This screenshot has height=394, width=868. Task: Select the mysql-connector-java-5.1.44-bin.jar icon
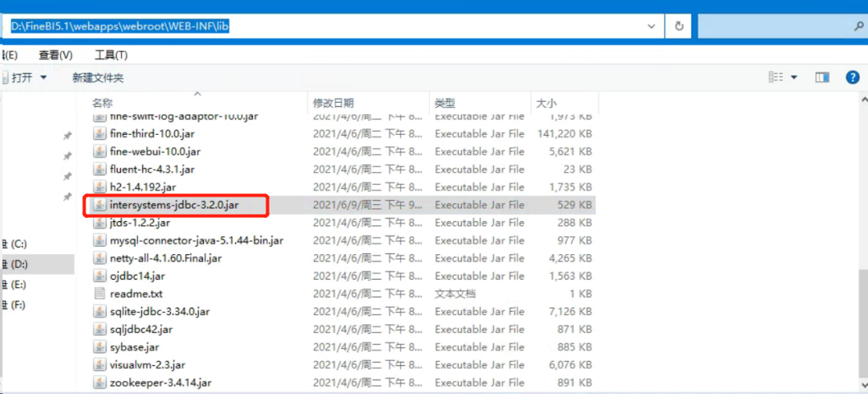point(99,240)
